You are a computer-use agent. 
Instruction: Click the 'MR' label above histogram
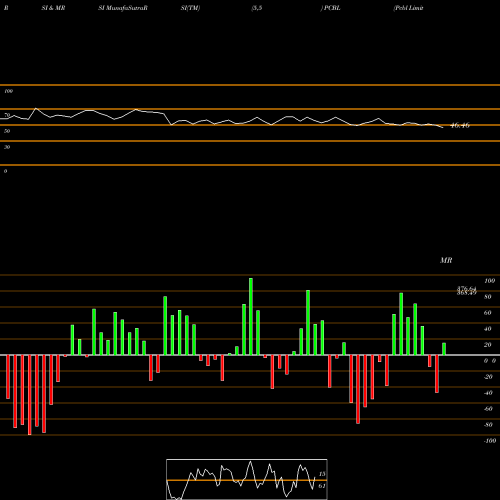pyautogui.click(x=446, y=260)
